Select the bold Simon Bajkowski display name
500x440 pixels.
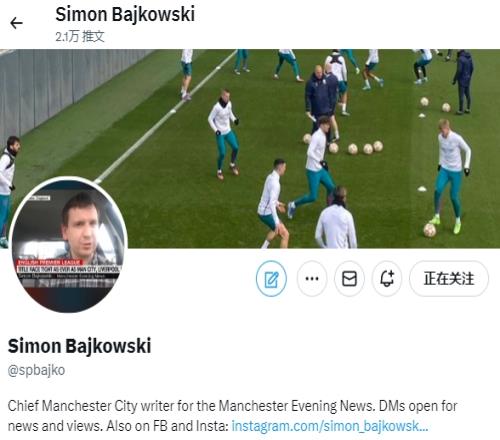pyautogui.click(x=79, y=346)
